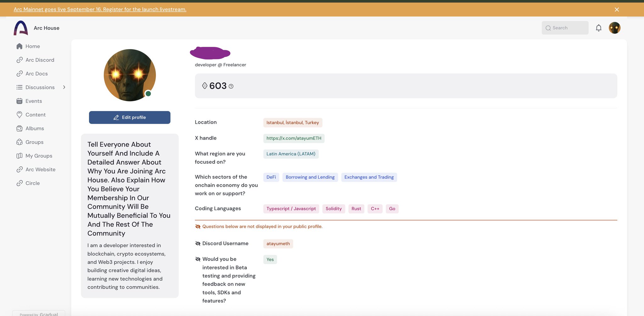644x316 pixels.
Task: Click the Home house icon in sidebar
Action: click(x=19, y=46)
